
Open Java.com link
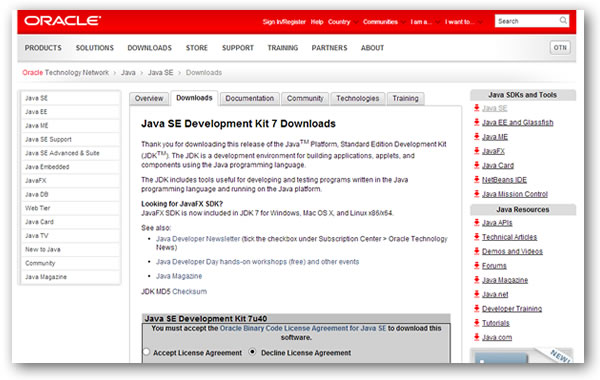[x=497, y=338]
